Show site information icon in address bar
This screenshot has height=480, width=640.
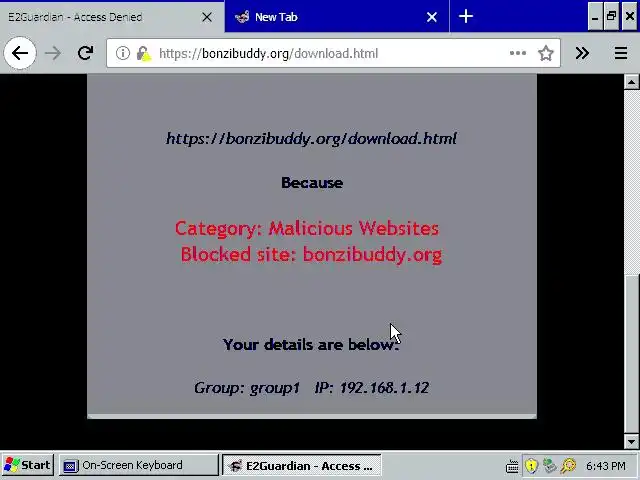[122, 53]
